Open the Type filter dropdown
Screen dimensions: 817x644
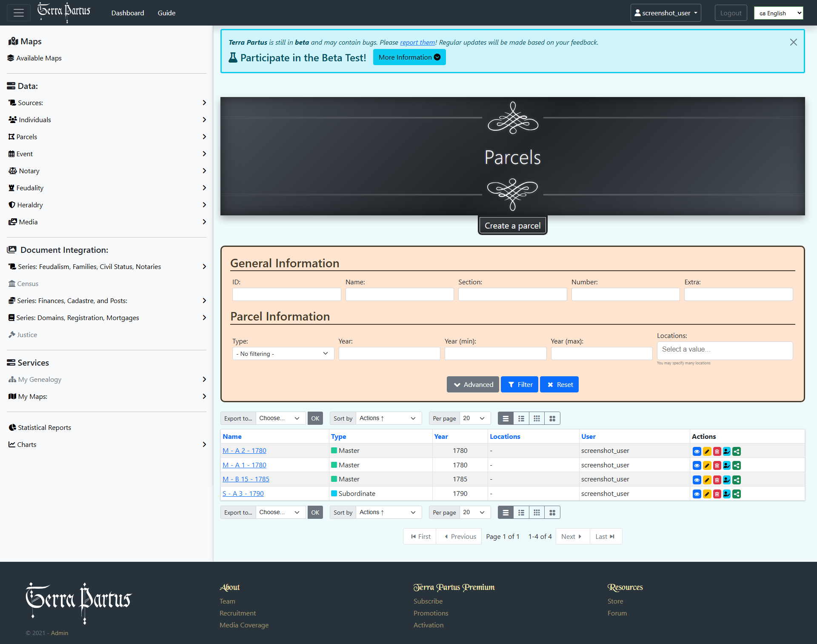[x=283, y=354]
